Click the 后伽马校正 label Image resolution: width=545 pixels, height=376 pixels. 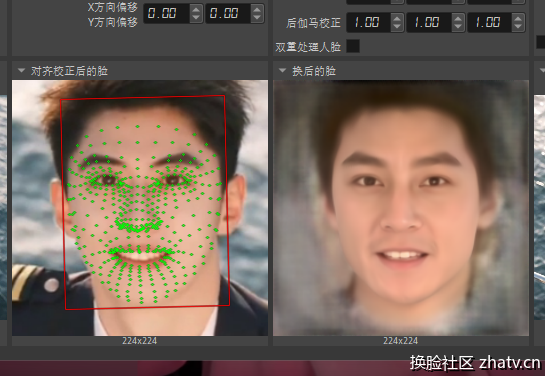pos(313,23)
